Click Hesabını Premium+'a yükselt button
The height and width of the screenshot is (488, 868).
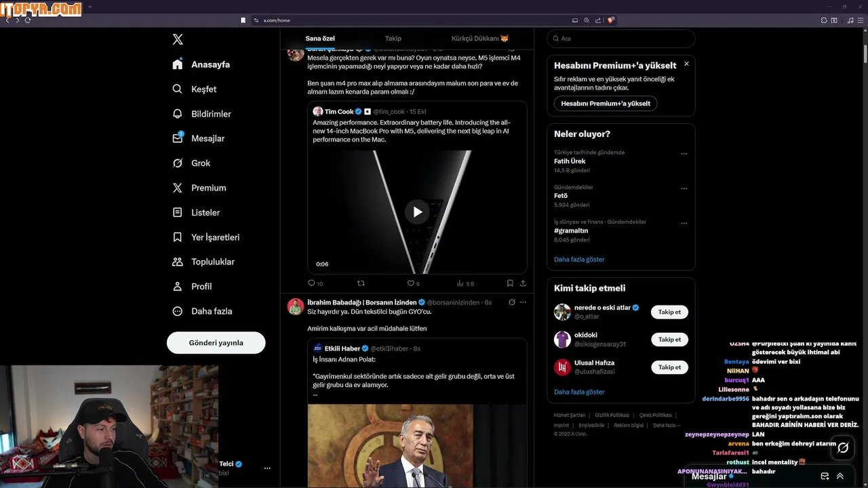606,104
